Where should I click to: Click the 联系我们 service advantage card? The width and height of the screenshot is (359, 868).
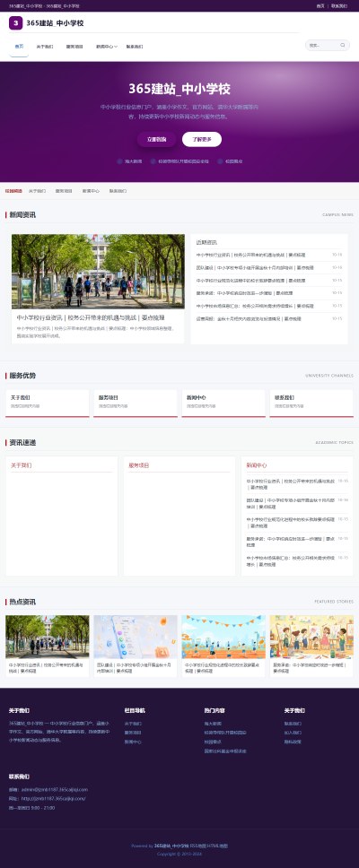click(311, 403)
